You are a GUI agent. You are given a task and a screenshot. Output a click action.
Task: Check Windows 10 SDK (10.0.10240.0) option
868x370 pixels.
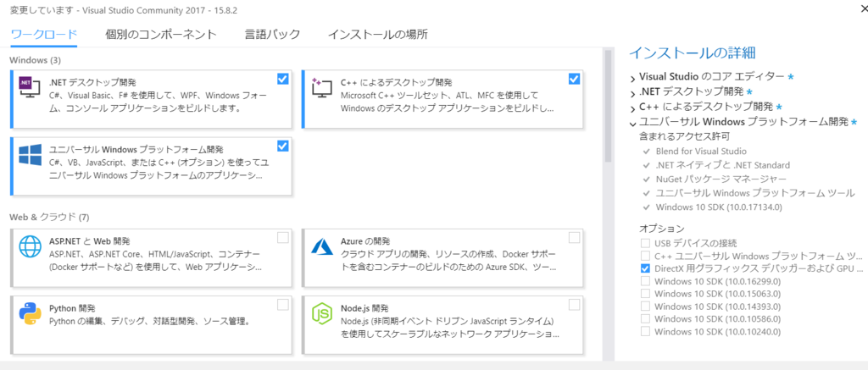[x=645, y=332]
